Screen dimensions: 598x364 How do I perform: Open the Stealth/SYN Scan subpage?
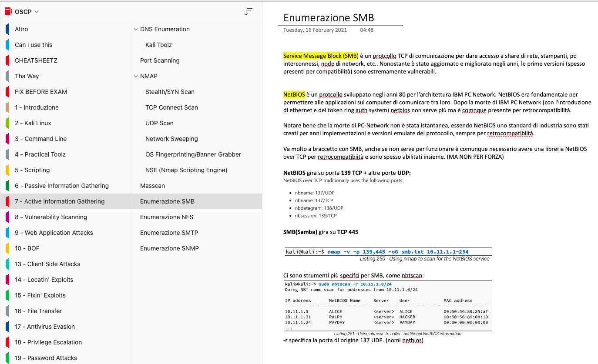tap(197, 92)
